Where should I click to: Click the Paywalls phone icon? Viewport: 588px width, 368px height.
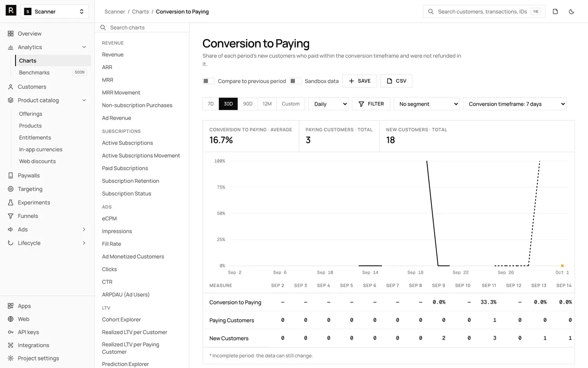pyautogui.click(x=11, y=175)
